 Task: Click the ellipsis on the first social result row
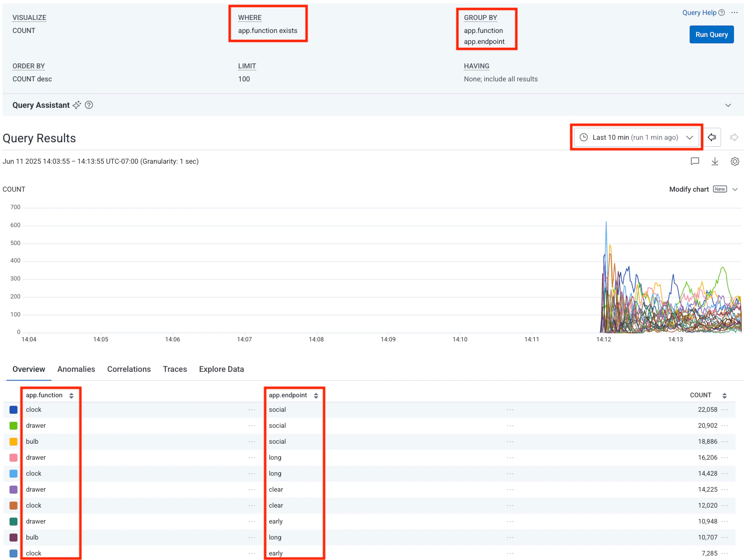pos(510,409)
